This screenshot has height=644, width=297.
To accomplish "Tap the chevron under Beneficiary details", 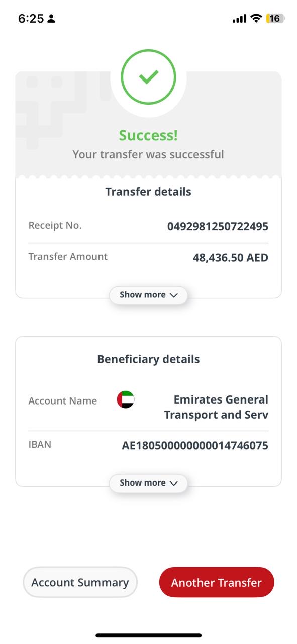I will tap(174, 483).
